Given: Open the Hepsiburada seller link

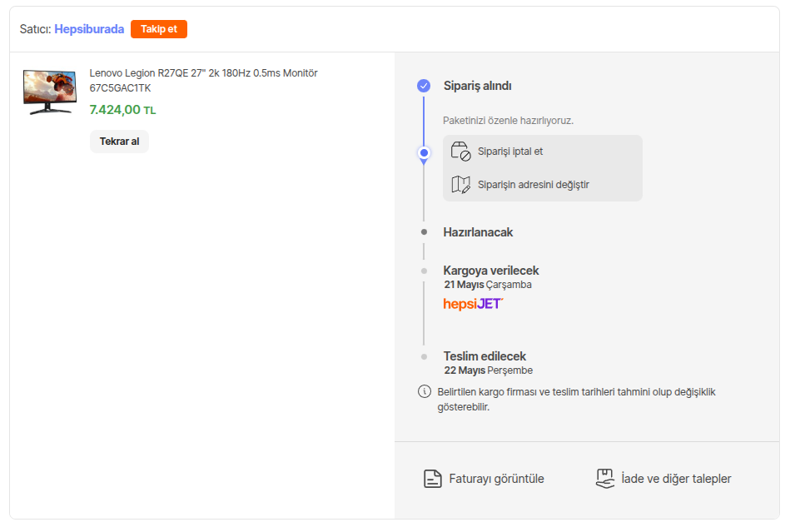Looking at the screenshot, I should click(x=89, y=29).
